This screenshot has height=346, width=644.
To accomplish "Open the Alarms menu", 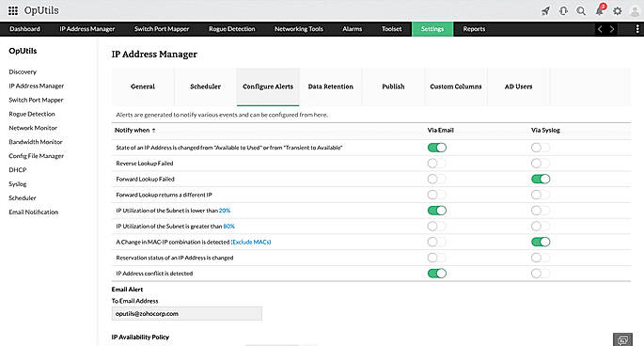I will pyautogui.click(x=352, y=29).
